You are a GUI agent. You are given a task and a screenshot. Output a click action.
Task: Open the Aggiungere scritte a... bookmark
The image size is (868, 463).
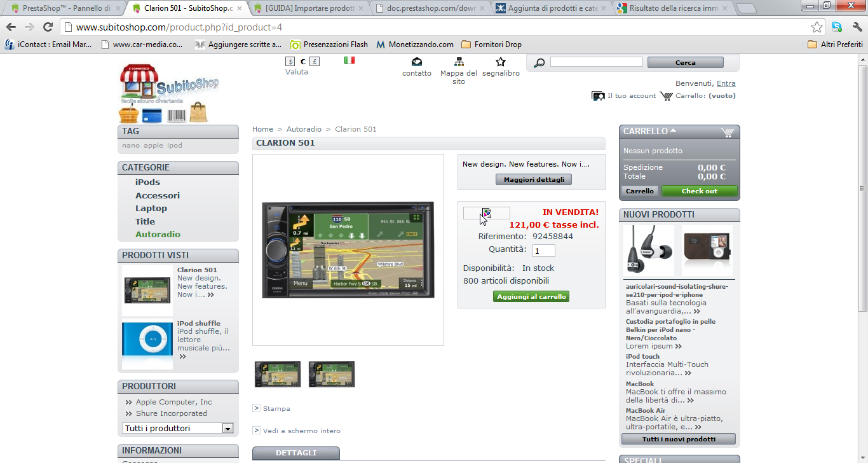click(238, 45)
